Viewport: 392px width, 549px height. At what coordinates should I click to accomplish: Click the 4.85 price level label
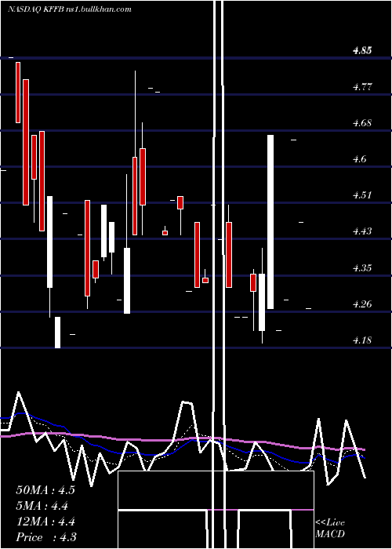coord(362,50)
